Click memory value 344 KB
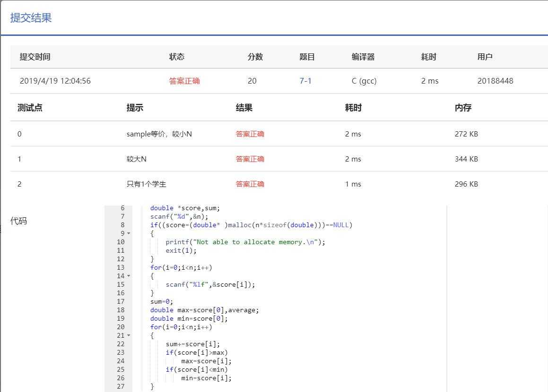The height and width of the screenshot is (392, 548). tap(466, 159)
